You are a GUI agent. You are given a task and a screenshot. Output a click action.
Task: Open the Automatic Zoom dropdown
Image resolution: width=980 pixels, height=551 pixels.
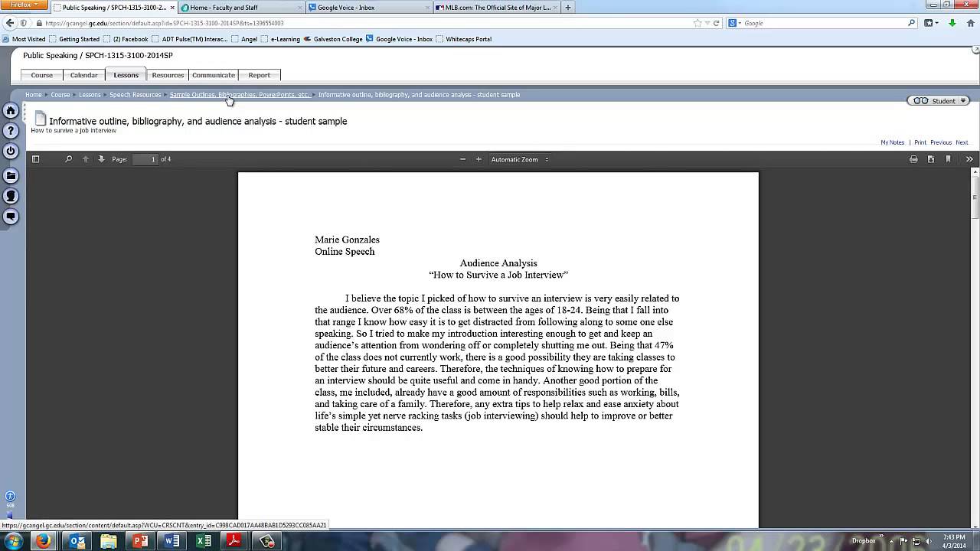point(520,159)
